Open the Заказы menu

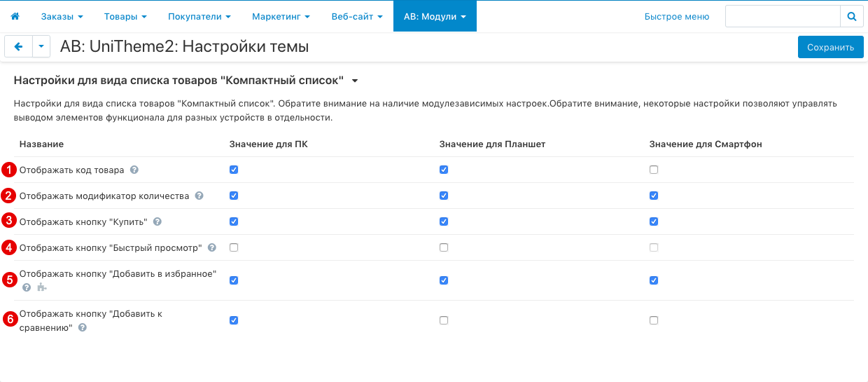pos(62,16)
